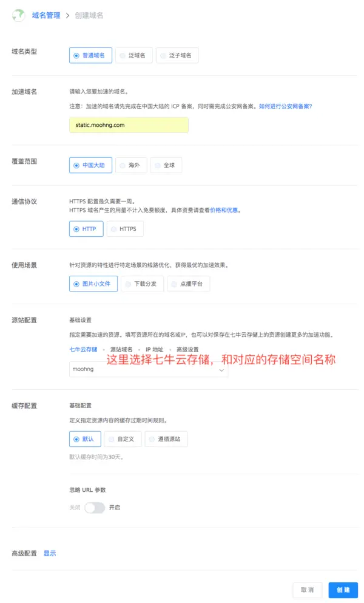
Task: Click the 加速域名 input with static.moohng.com
Action: click(x=129, y=125)
